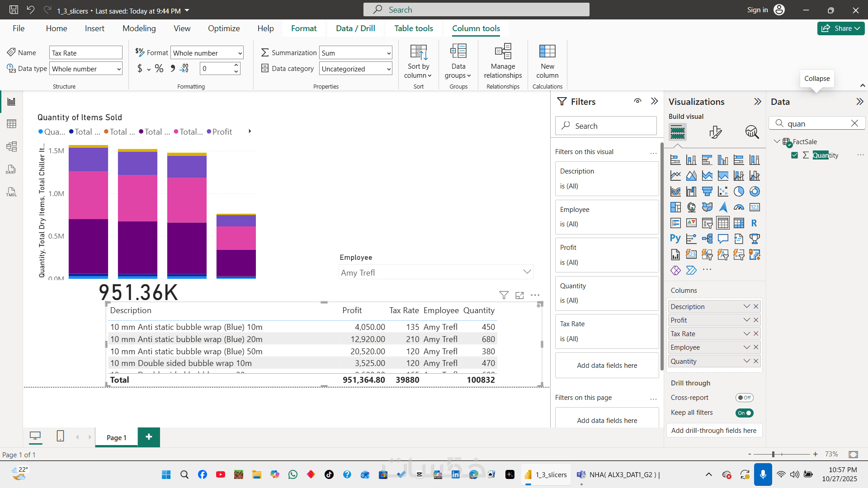Open the Summarization dropdown
Screen dimensions: 868x488
coord(355,53)
